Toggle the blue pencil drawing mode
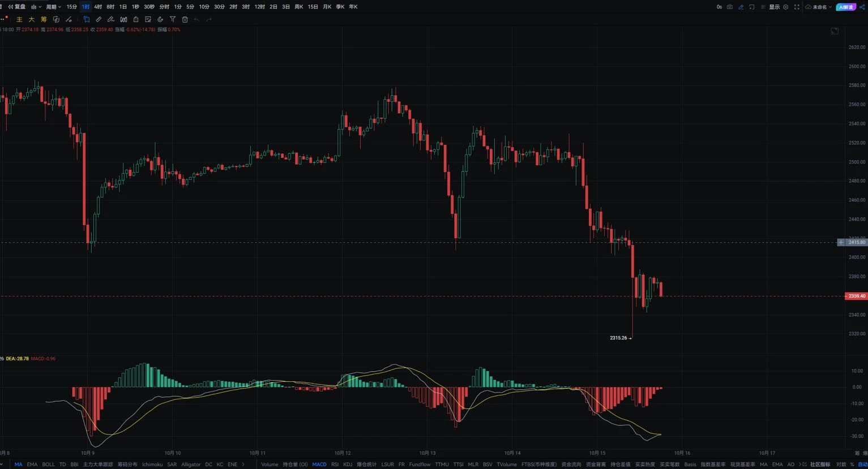The height and width of the screenshot is (469, 868). [741, 7]
